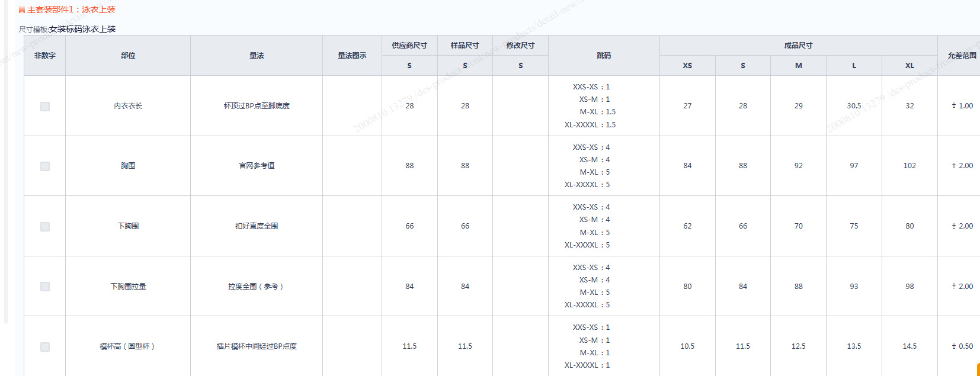Click the red bookmark icon beside 主套装部件1

pyautogui.click(x=22, y=10)
